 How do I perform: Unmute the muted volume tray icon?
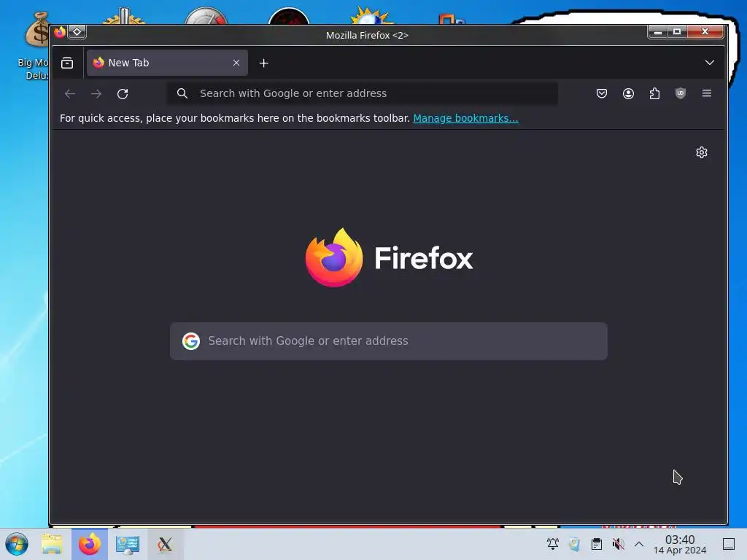619,544
